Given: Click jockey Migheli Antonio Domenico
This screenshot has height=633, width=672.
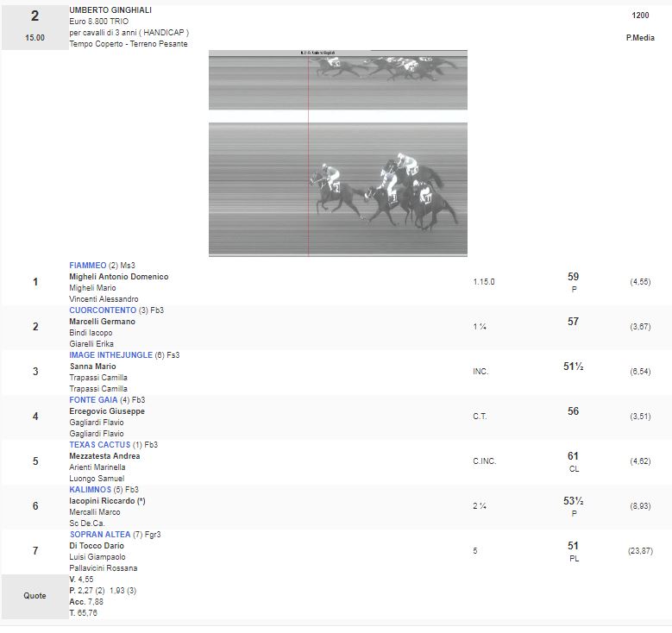Looking at the screenshot, I should [118, 277].
